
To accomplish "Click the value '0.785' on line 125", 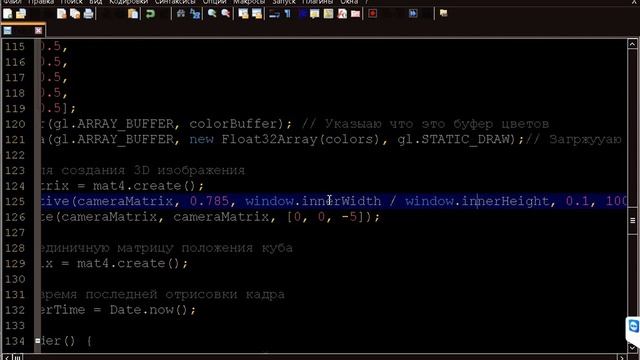I will point(209,201).
